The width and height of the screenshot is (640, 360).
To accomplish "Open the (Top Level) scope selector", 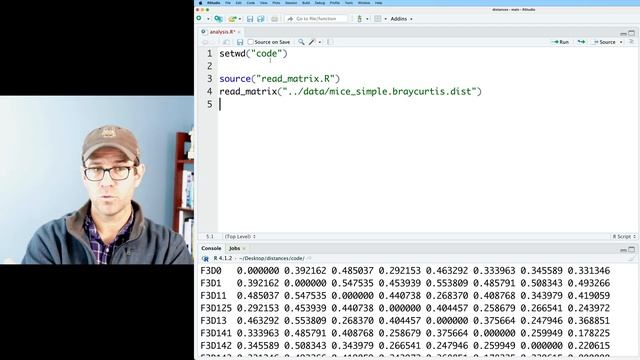I will (x=240, y=236).
